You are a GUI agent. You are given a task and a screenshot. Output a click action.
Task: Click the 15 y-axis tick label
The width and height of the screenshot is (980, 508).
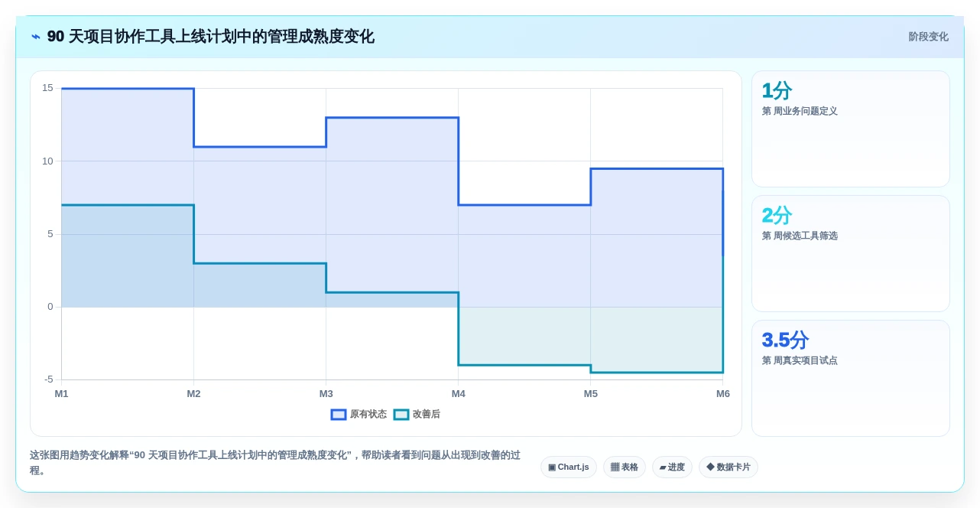click(47, 88)
